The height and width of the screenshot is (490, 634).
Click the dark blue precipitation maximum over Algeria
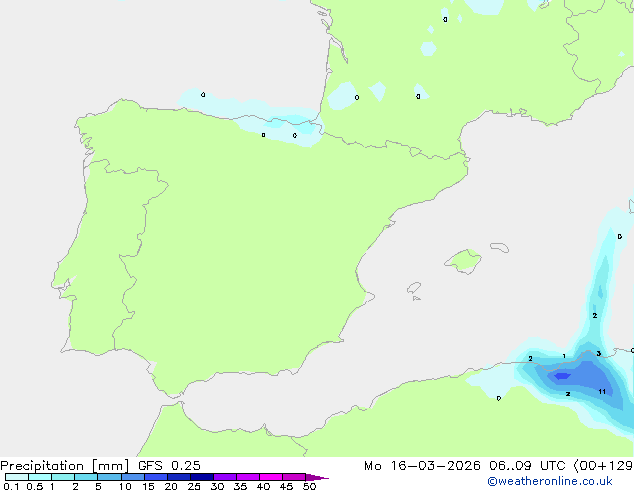(562, 376)
